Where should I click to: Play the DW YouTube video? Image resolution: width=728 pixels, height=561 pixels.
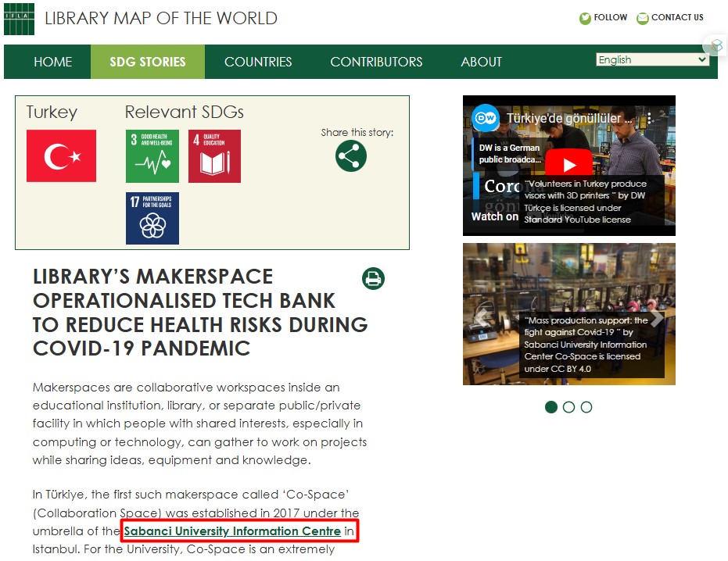pos(568,165)
